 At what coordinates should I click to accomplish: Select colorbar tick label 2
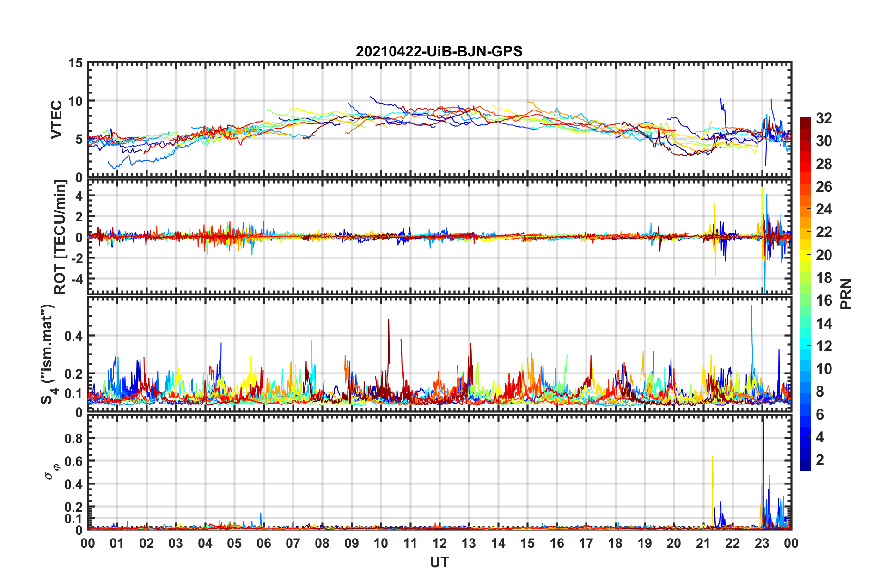tap(820, 459)
